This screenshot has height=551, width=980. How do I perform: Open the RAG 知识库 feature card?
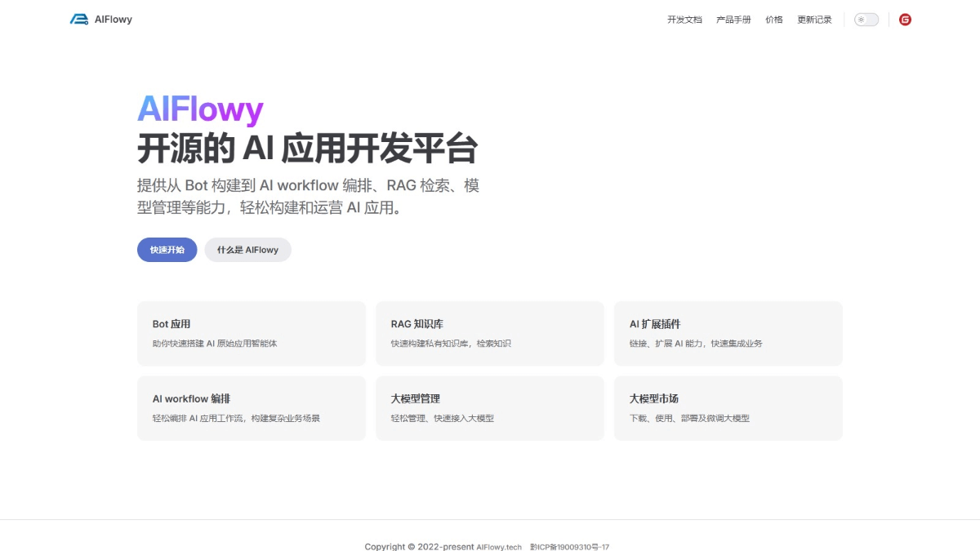(x=490, y=334)
